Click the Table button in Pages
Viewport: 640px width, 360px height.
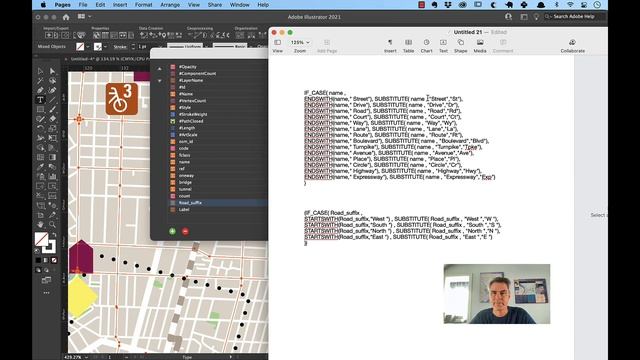(408, 45)
